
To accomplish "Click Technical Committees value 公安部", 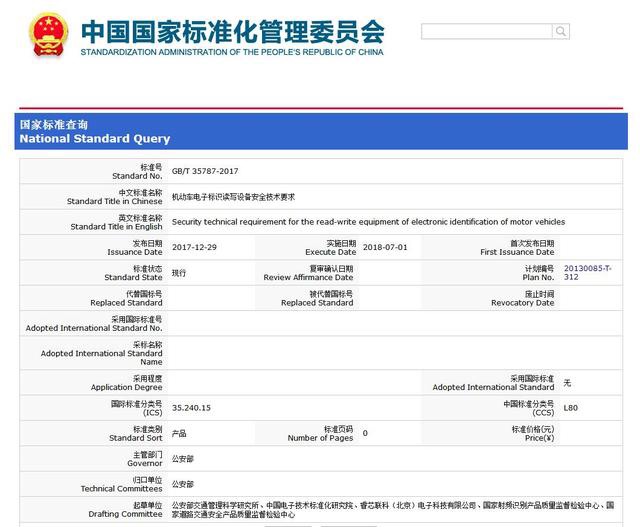I will (x=182, y=484).
